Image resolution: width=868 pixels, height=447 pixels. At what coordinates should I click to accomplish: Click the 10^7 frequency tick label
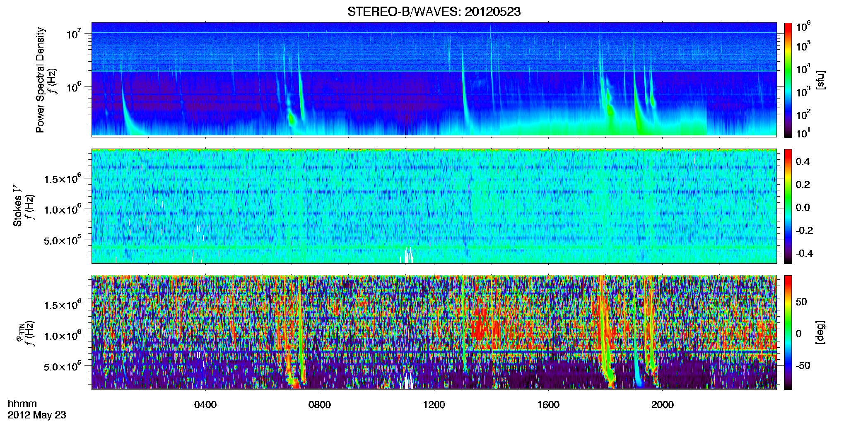tap(74, 33)
